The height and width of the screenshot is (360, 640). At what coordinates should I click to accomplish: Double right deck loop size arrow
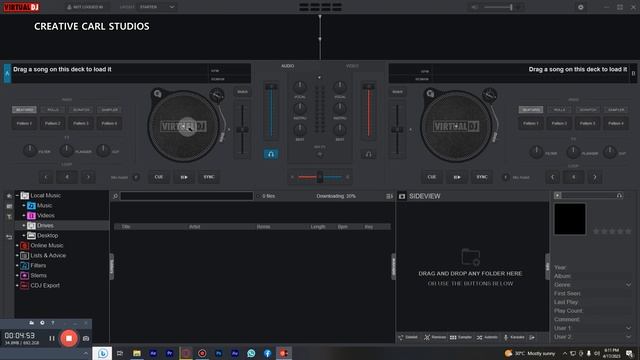(x=595, y=177)
